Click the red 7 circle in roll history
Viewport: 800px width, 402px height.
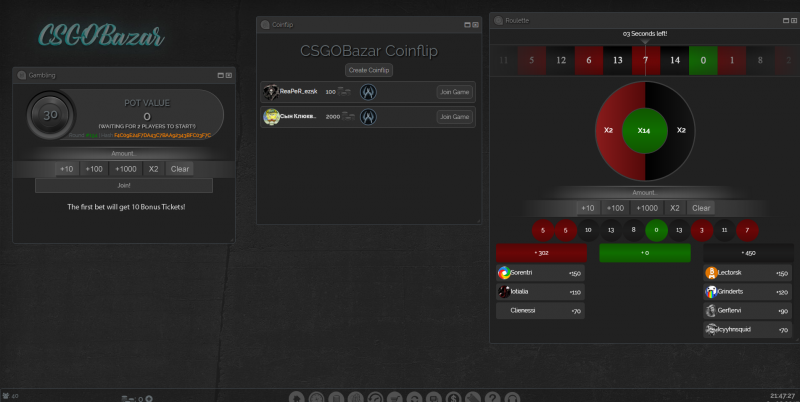747,230
